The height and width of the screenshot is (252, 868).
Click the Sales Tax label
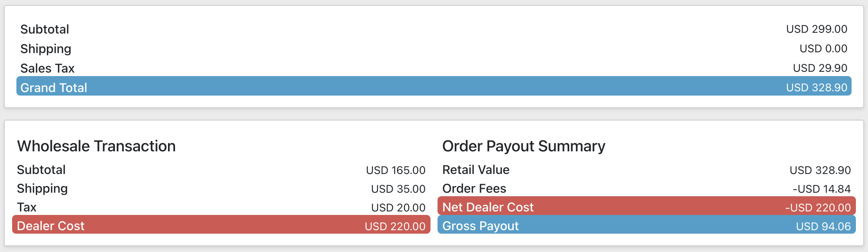[47, 68]
